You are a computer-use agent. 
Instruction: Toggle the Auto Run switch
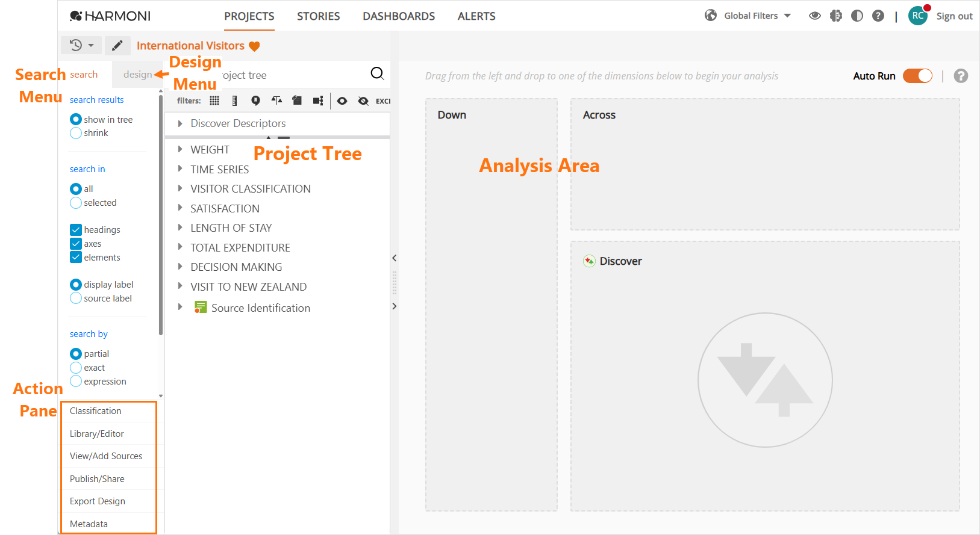pyautogui.click(x=917, y=76)
